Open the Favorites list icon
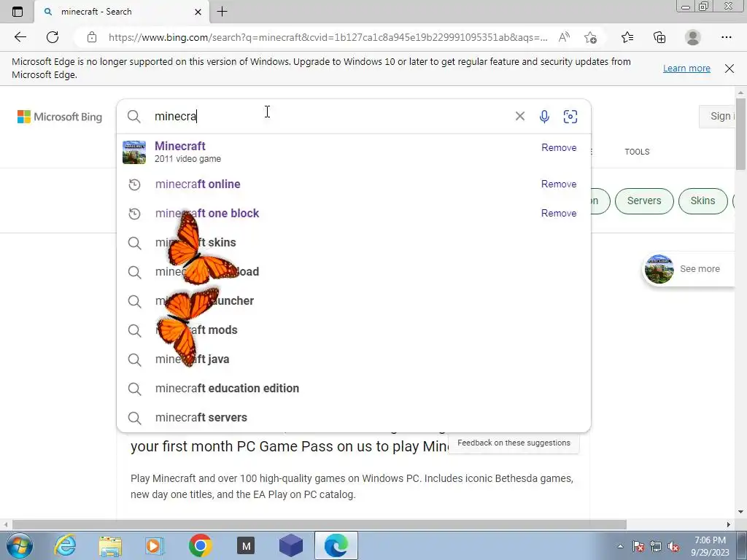Viewport: 747px width, 560px height. click(627, 37)
